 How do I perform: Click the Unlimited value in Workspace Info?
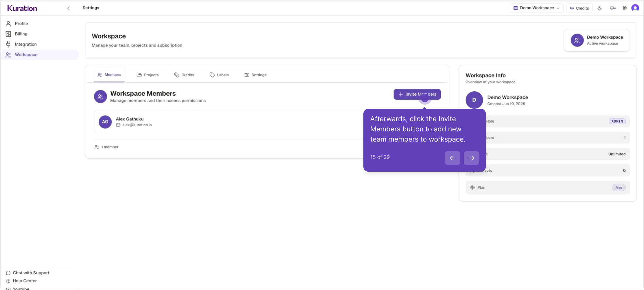(617, 154)
